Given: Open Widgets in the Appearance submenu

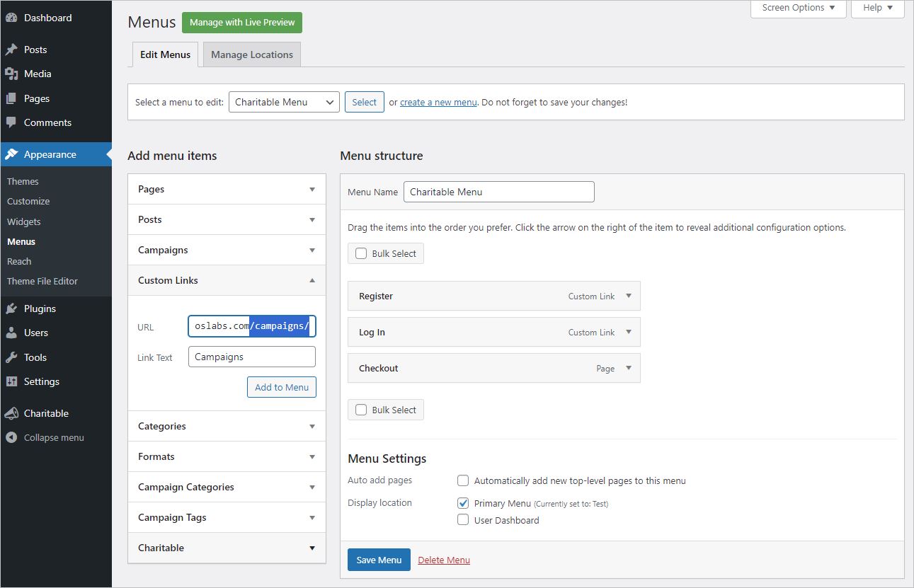Looking at the screenshot, I should click(x=24, y=221).
